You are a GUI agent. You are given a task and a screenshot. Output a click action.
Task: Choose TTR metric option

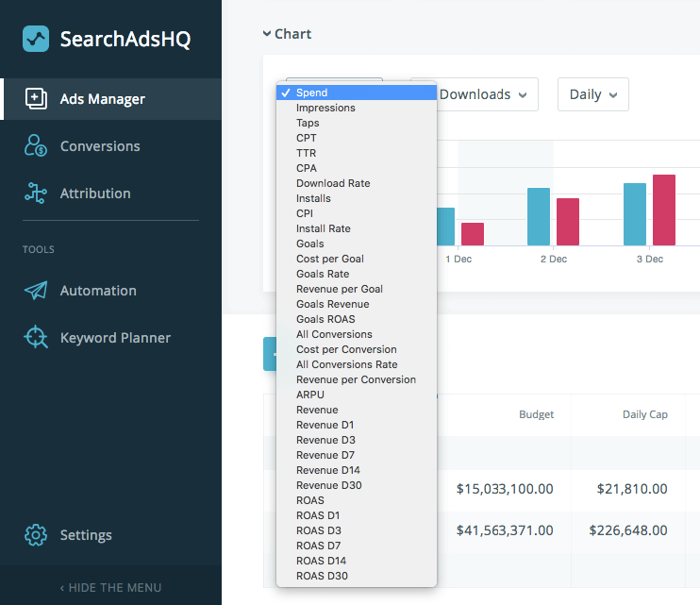[357, 153]
